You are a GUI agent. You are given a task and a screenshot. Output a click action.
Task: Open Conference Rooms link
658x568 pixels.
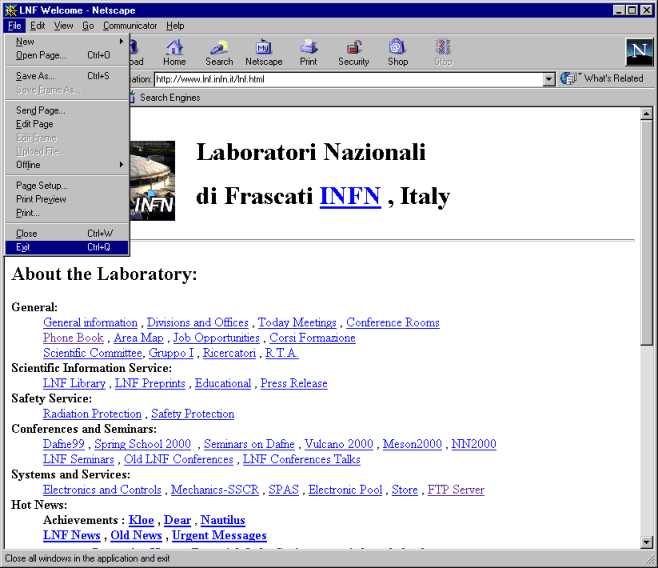[x=393, y=323]
